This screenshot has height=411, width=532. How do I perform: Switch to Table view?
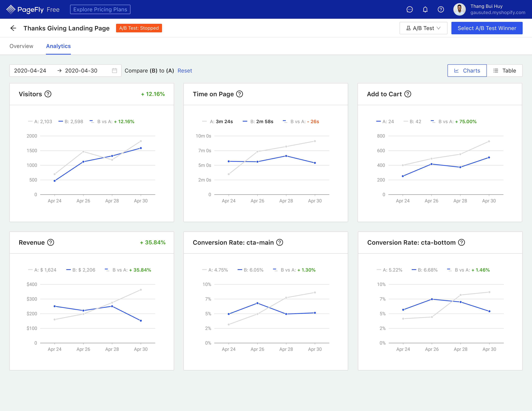pos(504,71)
